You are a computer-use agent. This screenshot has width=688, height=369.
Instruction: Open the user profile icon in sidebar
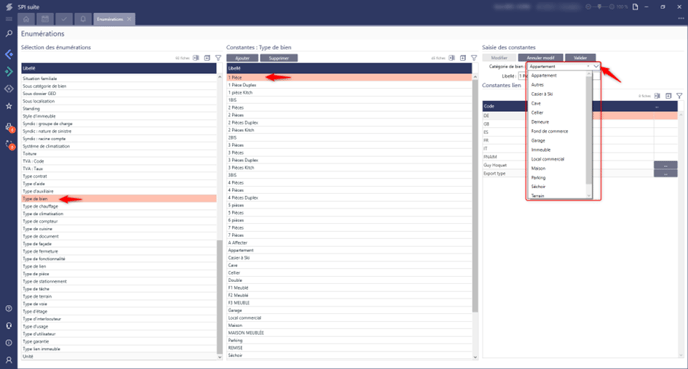(x=8, y=360)
